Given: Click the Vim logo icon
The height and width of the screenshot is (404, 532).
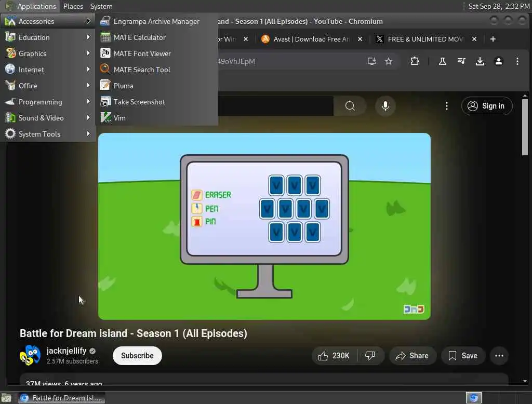Looking at the screenshot, I should click(x=105, y=117).
